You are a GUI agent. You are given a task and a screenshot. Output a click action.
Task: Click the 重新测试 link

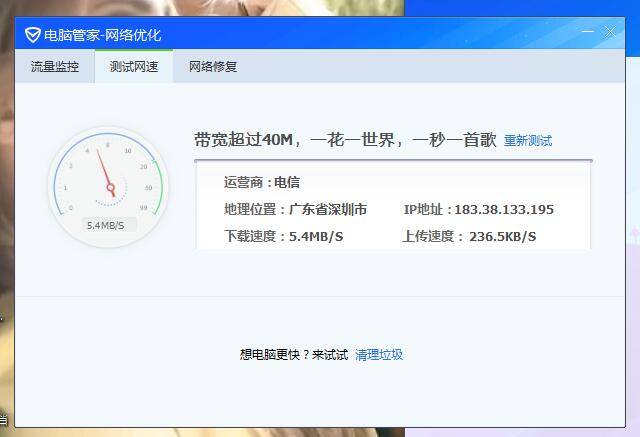pyautogui.click(x=528, y=141)
